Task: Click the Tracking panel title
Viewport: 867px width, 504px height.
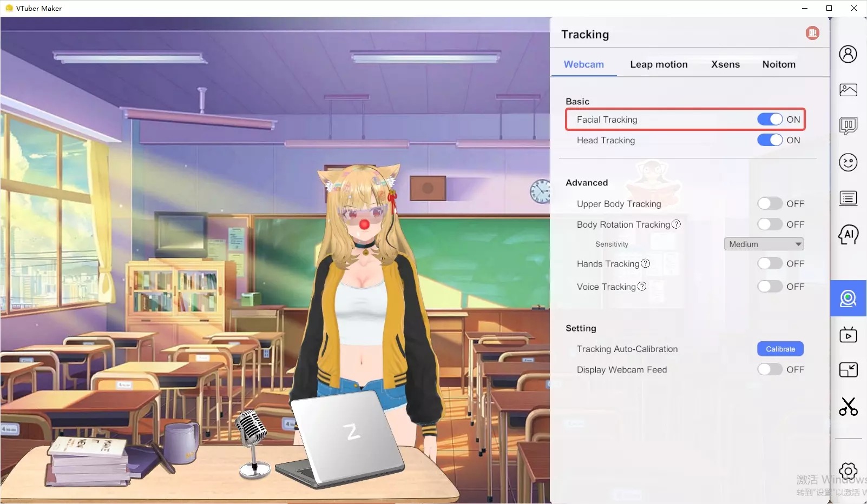Action: click(x=585, y=35)
